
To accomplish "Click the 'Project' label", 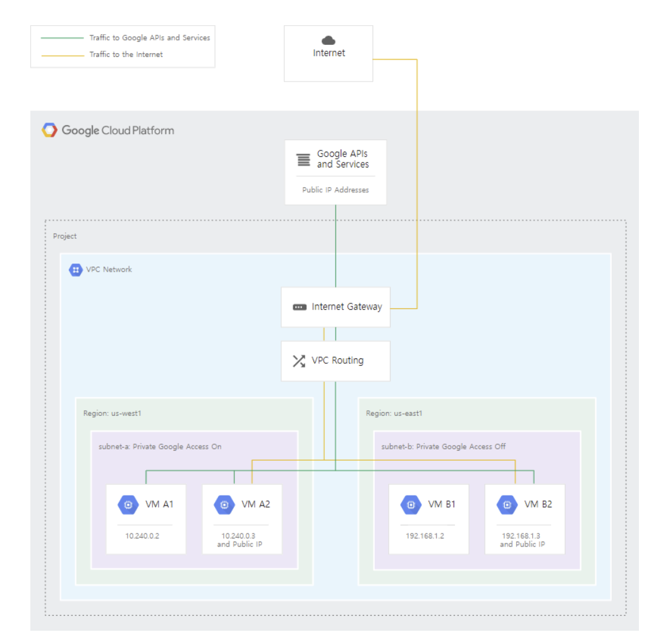I will [65, 236].
